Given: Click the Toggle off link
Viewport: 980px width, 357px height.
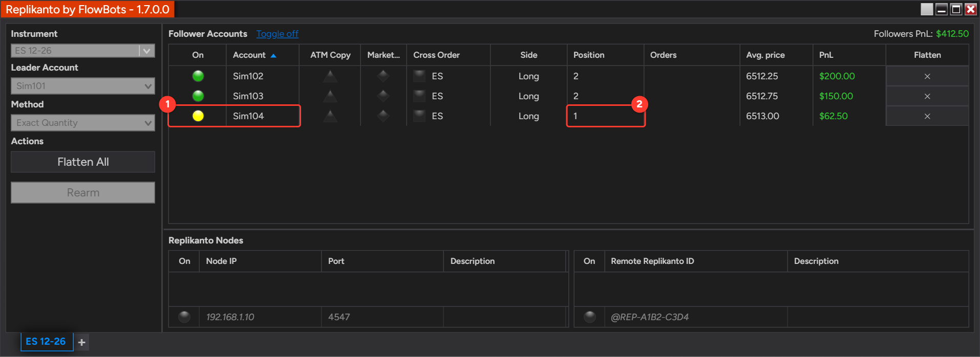Looking at the screenshot, I should (277, 34).
